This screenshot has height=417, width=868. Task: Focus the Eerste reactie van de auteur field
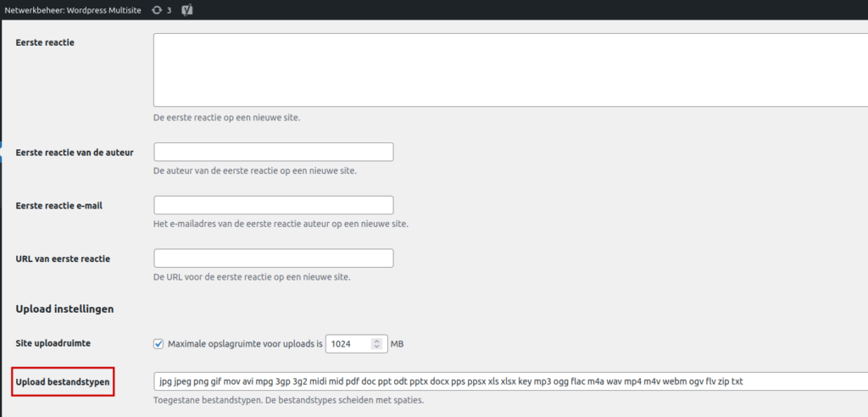[274, 152]
